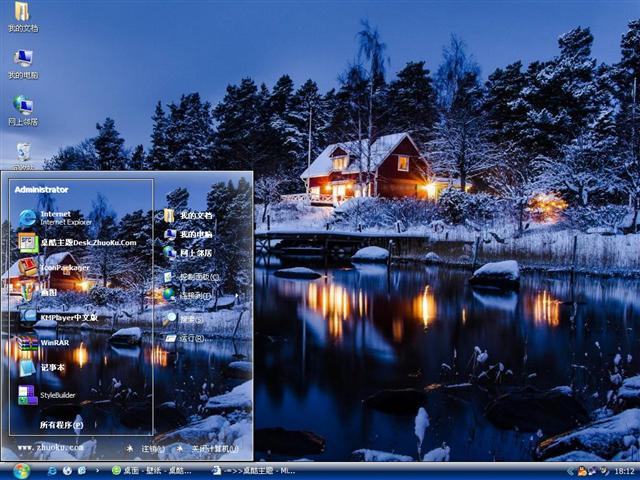This screenshot has width=640, height=480.
Task: Expand 所有程序 (All Programs) list
Action: (x=60, y=425)
